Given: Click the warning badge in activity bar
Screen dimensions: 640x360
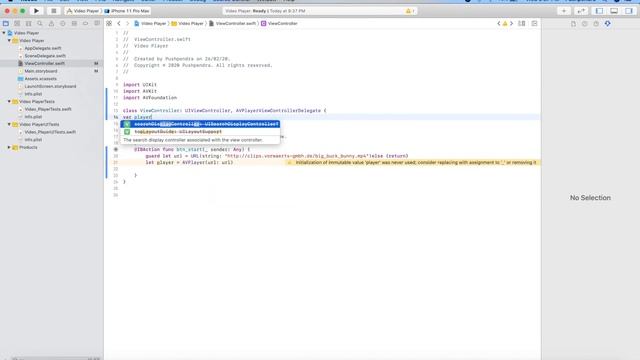Looking at the screenshot, I should pyautogui.click(x=410, y=11).
